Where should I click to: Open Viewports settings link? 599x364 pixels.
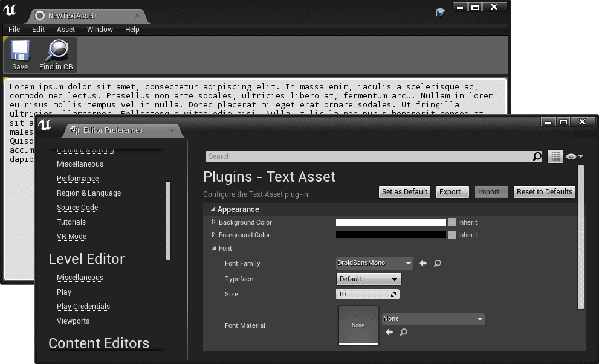click(73, 321)
